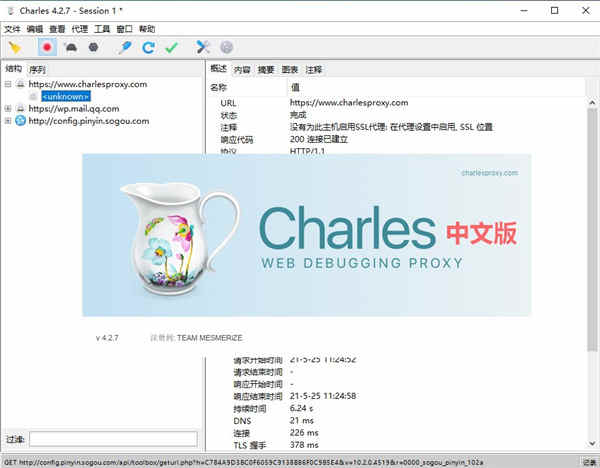Click the overview scrollbar up arrow

[x=592, y=103]
